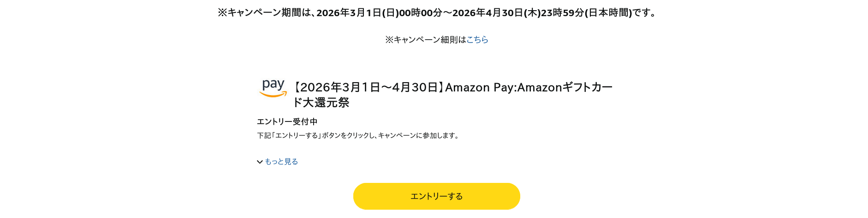Open campaign rules via こちら link
This screenshot has height=218, width=868.
click(x=477, y=40)
